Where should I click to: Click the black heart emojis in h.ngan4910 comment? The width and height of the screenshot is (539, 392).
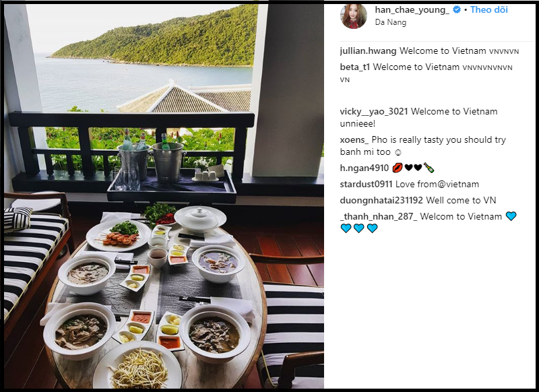click(x=413, y=168)
